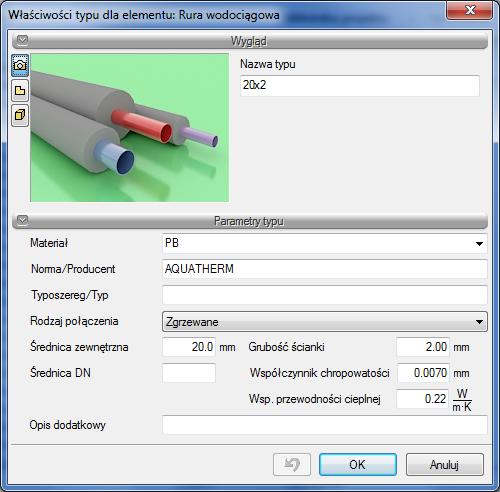Click the Opis dodatkowy label
Screen dimensions: 500x492
point(68,425)
